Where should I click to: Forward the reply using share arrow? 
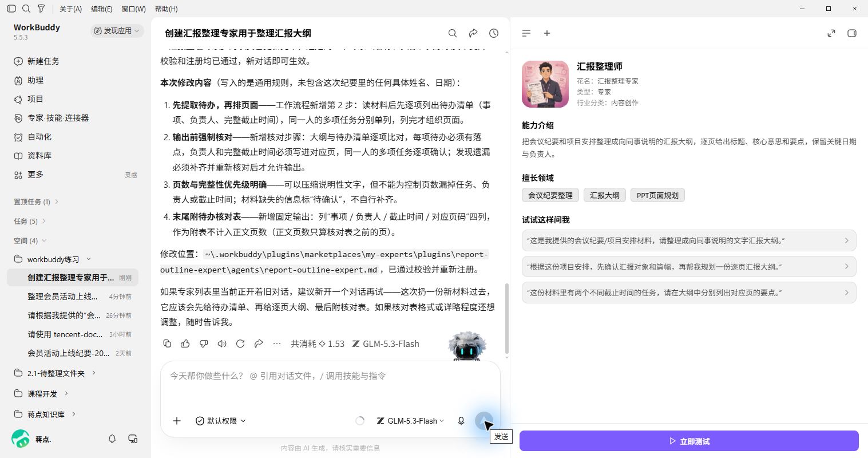tap(259, 343)
